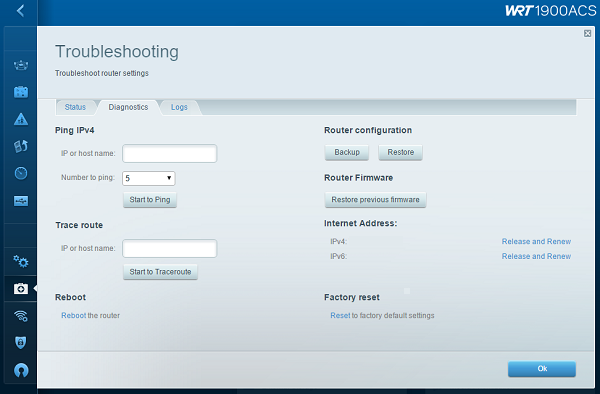Click the WRT1900ACS model logo
This screenshot has height=394, width=600.
click(x=551, y=11)
